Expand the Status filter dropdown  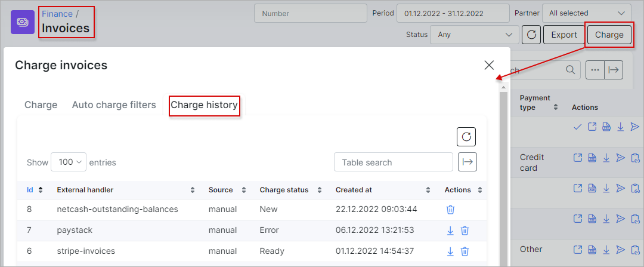tap(474, 35)
